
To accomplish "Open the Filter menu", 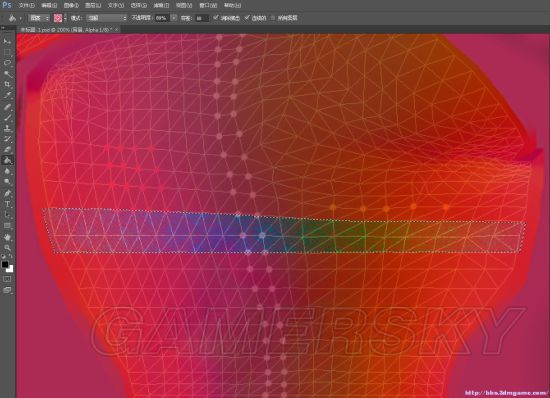I will [161, 5].
